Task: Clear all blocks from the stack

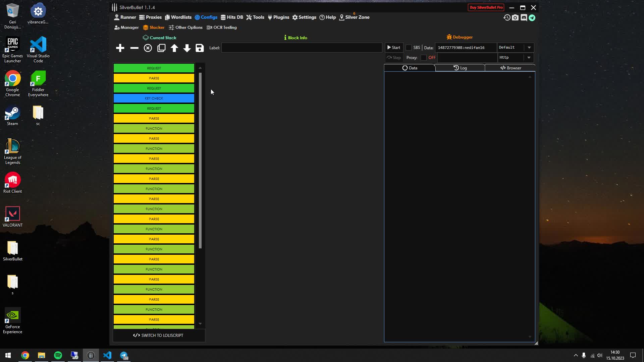Action: pos(148,48)
